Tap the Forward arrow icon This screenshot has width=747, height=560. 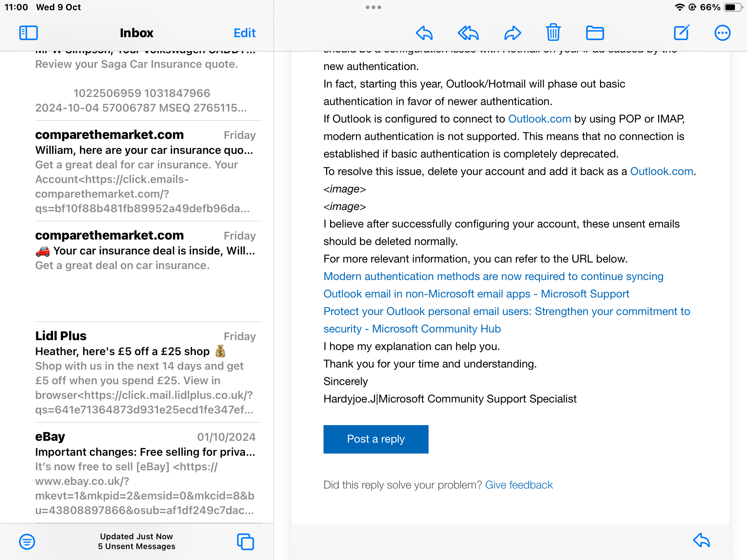(x=512, y=33)
